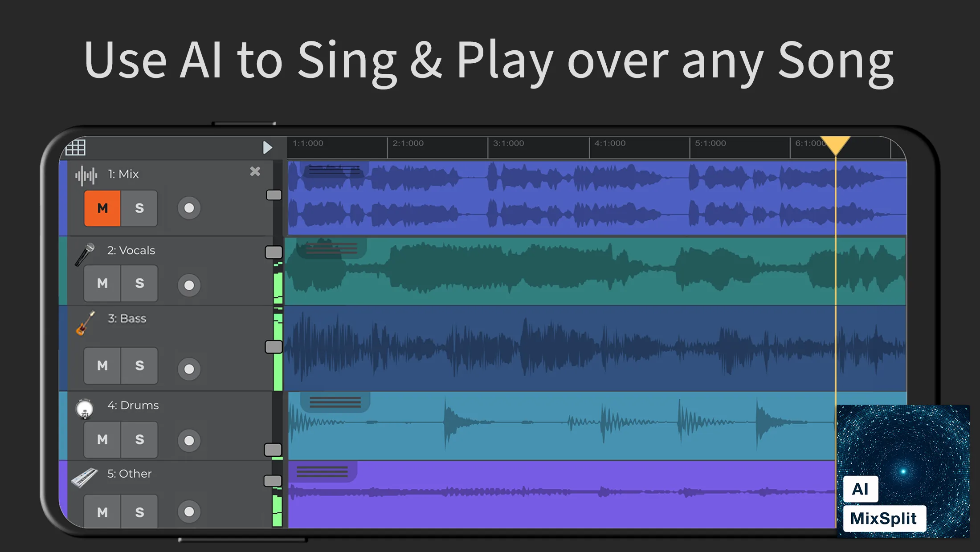Screen dimensions: 980x552
Task: Remove the Mix track with the X
Action: click(x=255, y=172)
